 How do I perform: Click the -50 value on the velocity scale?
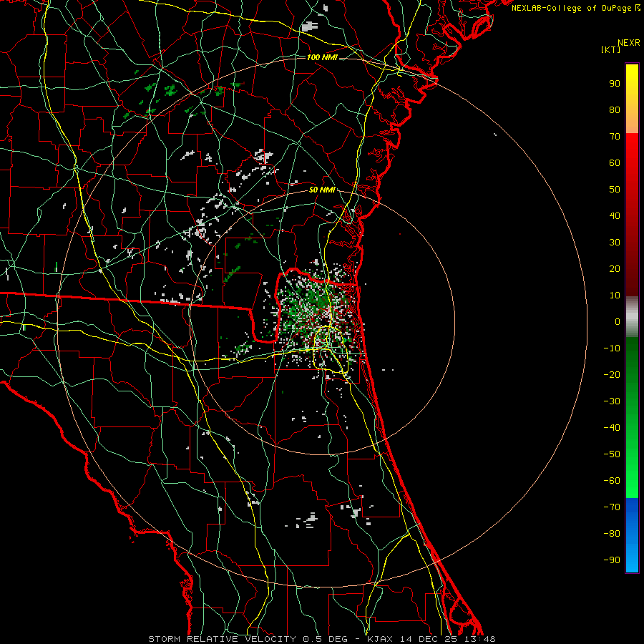point(612,454)
